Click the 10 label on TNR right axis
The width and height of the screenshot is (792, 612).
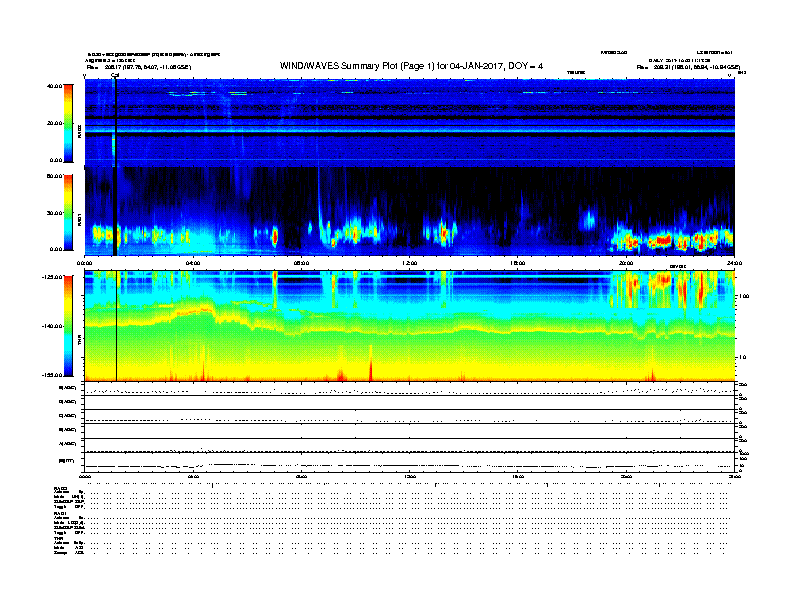(742, 357)
